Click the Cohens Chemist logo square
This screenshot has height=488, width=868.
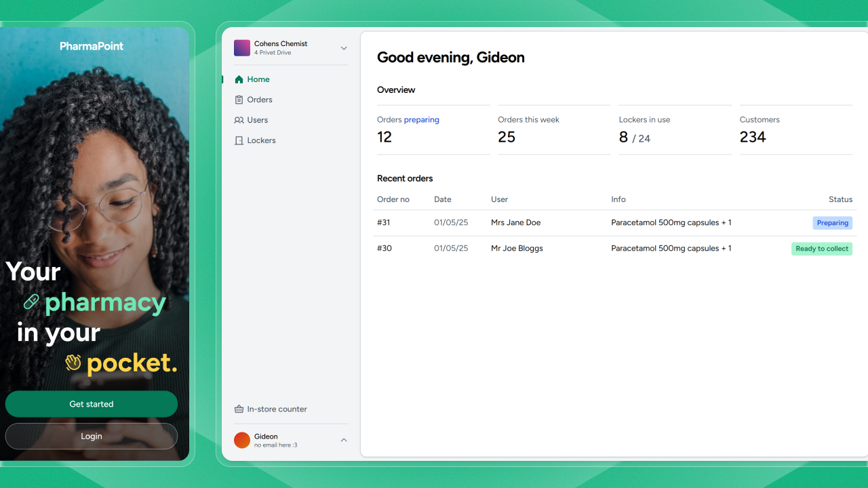pos(242,47)
